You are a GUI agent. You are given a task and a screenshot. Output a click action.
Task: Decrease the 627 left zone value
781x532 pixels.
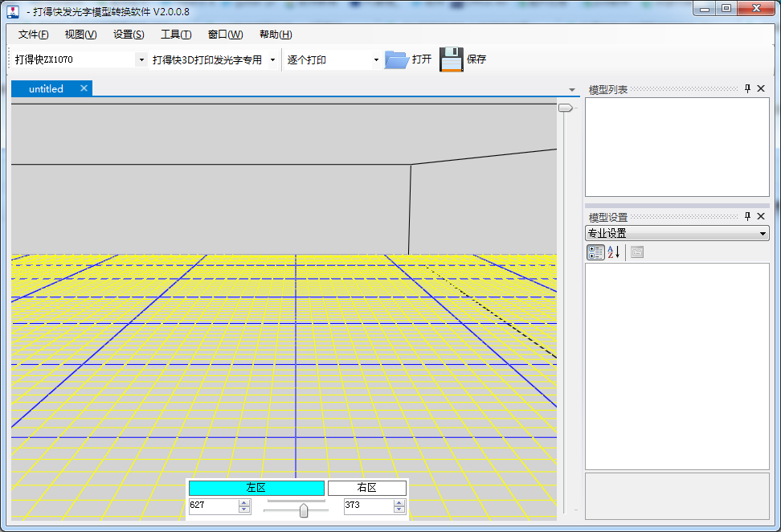click(244, 509)
